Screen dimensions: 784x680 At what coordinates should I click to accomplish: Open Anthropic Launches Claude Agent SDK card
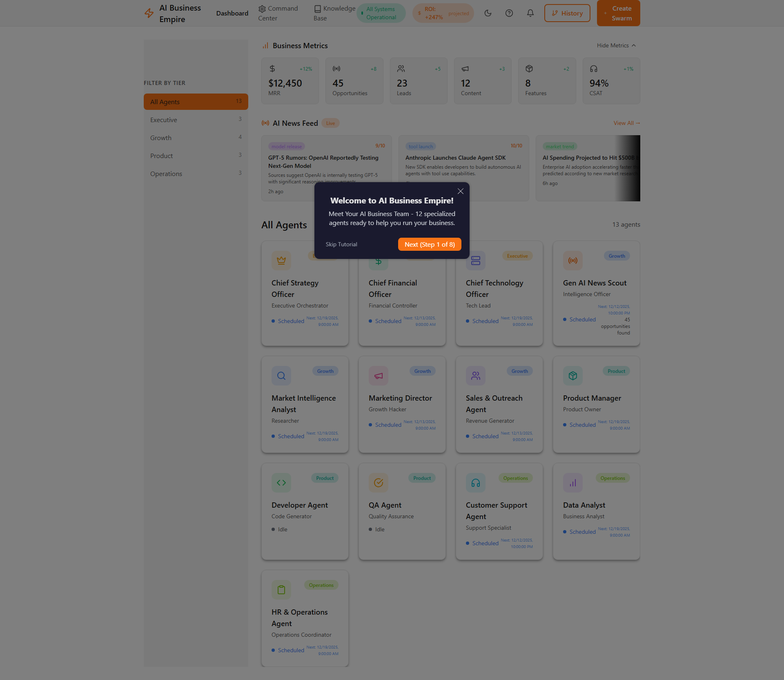pyautogui.click(x=464, y=168)
